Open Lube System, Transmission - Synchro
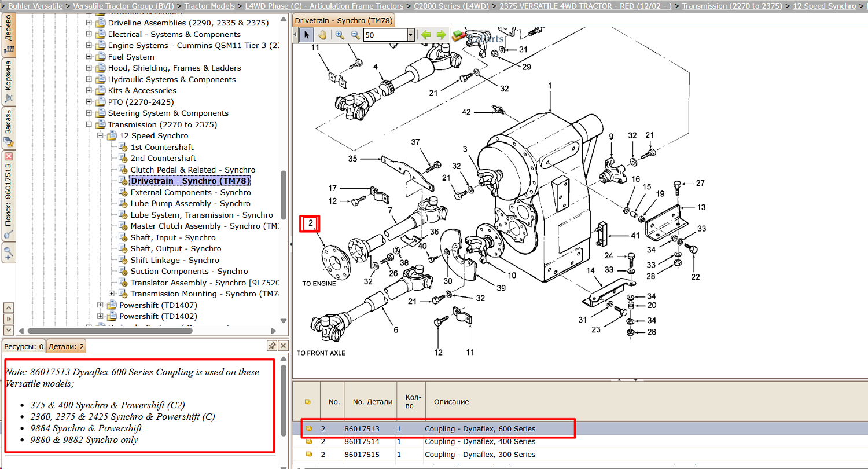This screenshot has height=469, width=868. tap(201, 215)
